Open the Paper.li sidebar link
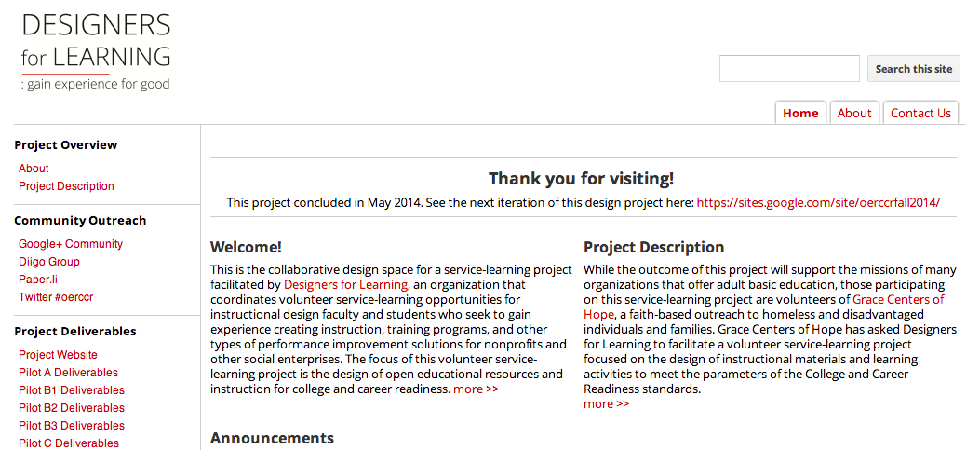This screenshot has height=450, width=980. [x=38, y=280]
